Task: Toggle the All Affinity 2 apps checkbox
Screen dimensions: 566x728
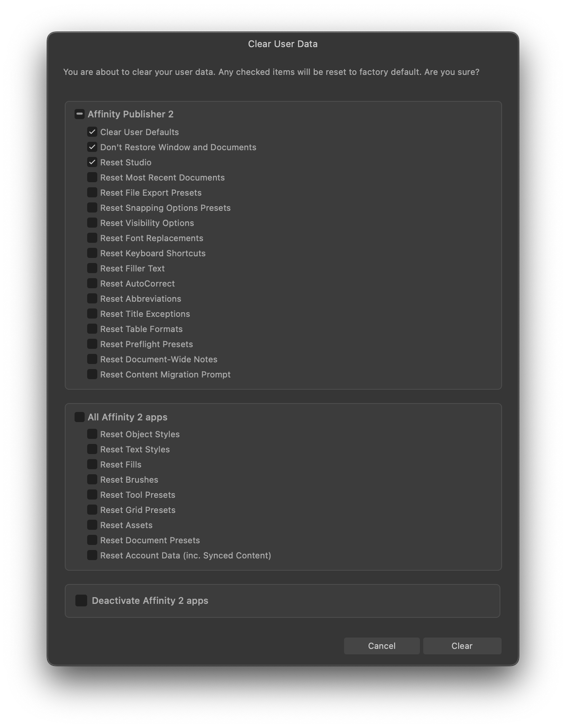Action: pos(80,417)
